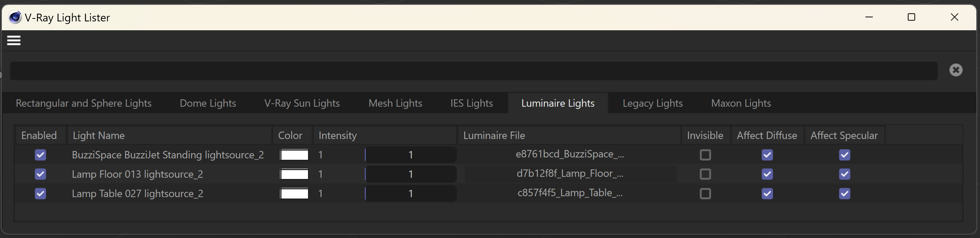Screen dimensions: 980x238
Task: Click the c857f4f5_Lamp_Table luminaire file
Action: [x=570, y=193]
